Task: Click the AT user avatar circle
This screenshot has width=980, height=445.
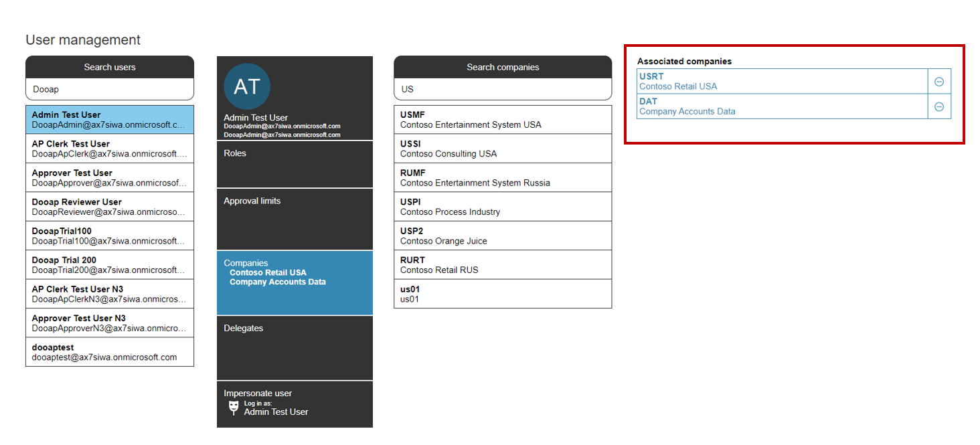Action: point(247,86)
